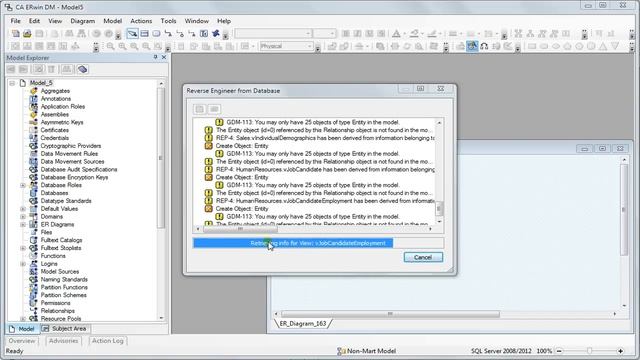Close the Model Explorer panel

[x=164, y=58]
